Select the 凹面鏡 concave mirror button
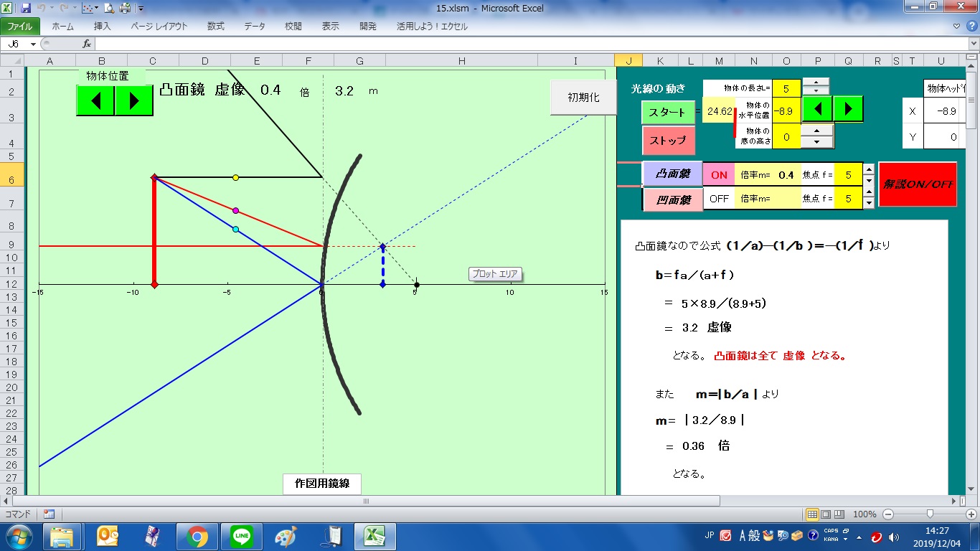The height and width of the screenshot is (551, 980). (672, 199)
